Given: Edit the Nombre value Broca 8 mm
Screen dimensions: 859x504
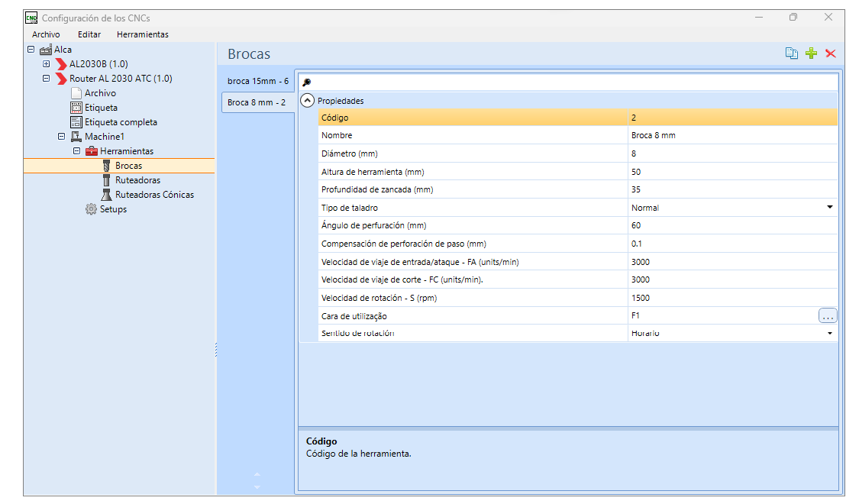Looking at the screenshot, I should (732, 135).
